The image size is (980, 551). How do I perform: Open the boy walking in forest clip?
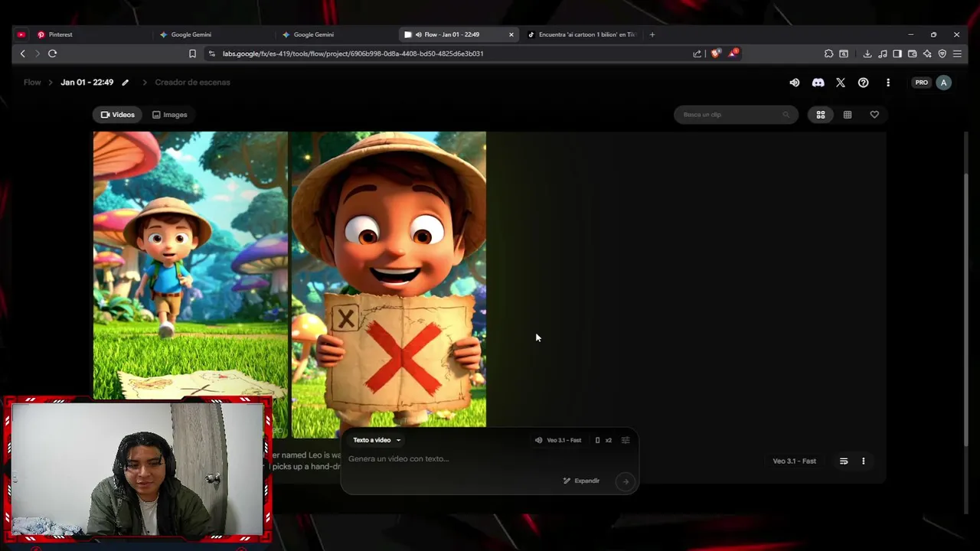pos(191,285)
